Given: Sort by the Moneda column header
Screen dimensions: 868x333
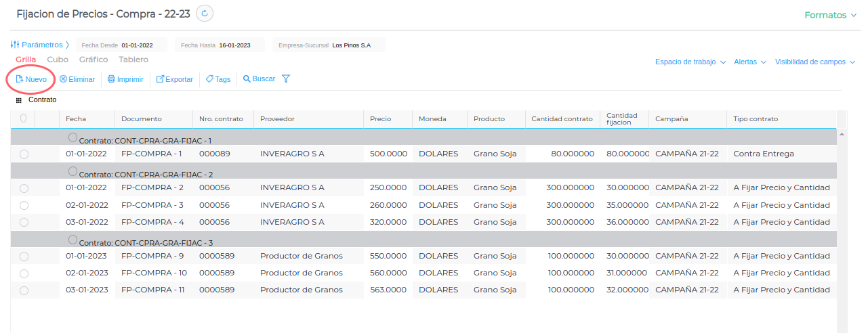Looking at the screenshot, I should pos(440,118).
